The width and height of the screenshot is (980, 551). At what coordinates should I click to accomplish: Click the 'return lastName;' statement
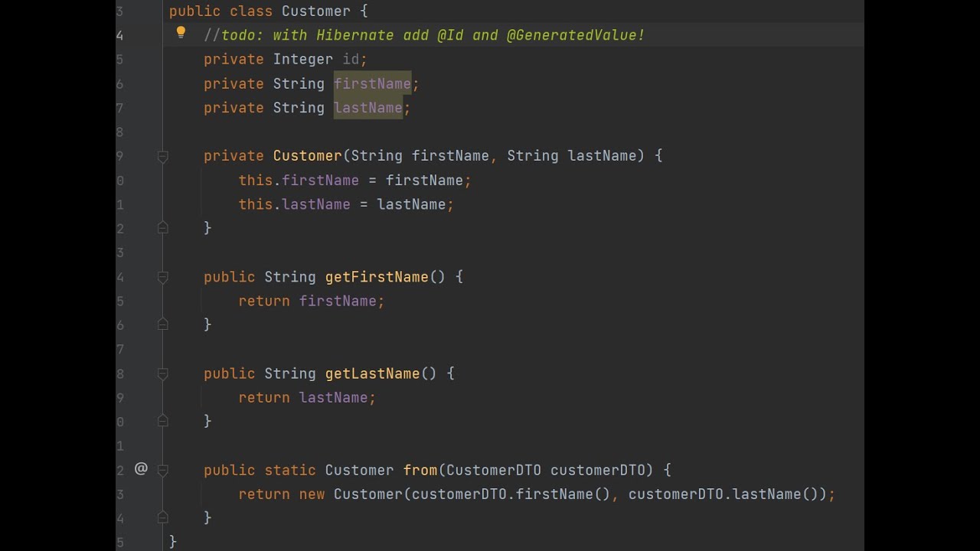pos(307,397)
